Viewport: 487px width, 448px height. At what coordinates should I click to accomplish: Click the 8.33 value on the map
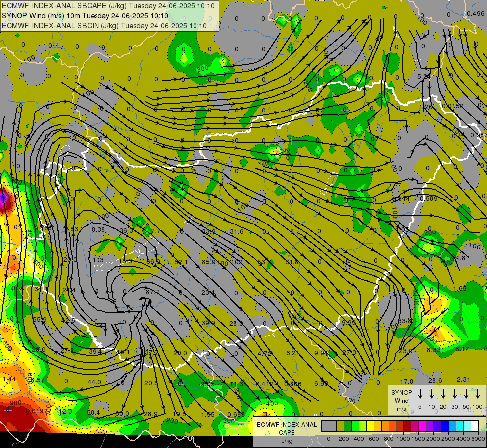click(433, 350)
